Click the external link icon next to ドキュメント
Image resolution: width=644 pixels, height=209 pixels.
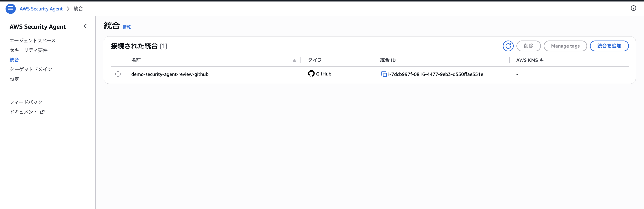click(42, 112)
